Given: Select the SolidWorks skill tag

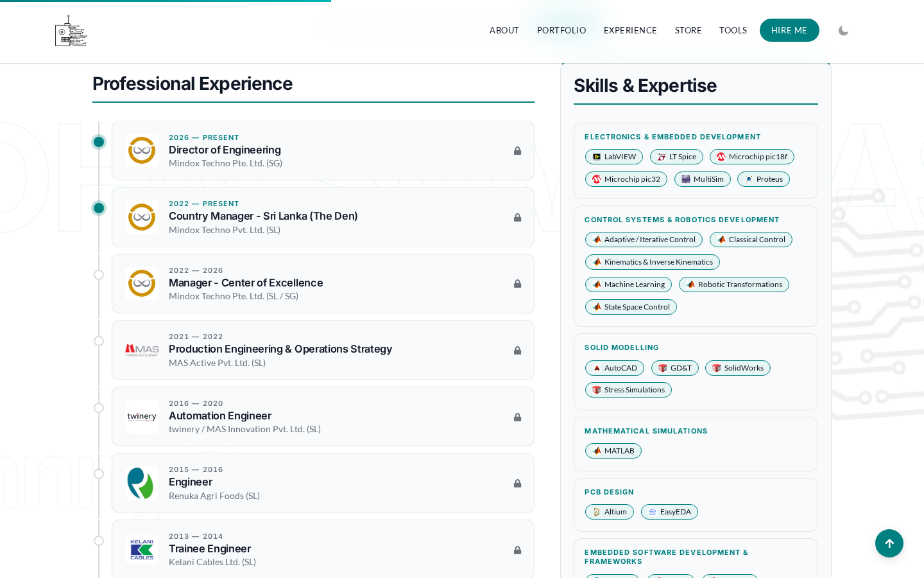Looking at the screenshot, I should [x=738, y=368].
